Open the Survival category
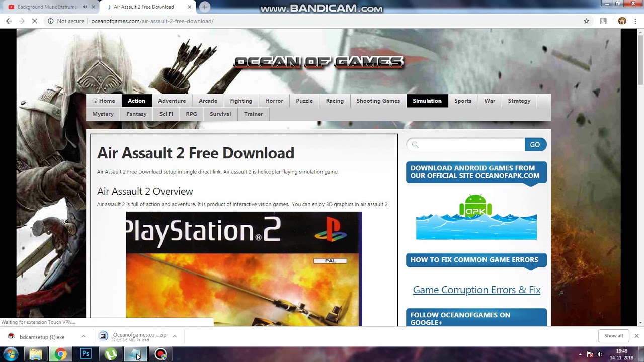Image resolution: width=644 pixels, height=362 pixels. [220, 114]
